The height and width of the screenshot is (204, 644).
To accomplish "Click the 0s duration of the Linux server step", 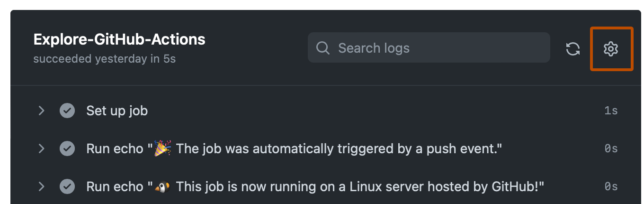I will 611,187.
